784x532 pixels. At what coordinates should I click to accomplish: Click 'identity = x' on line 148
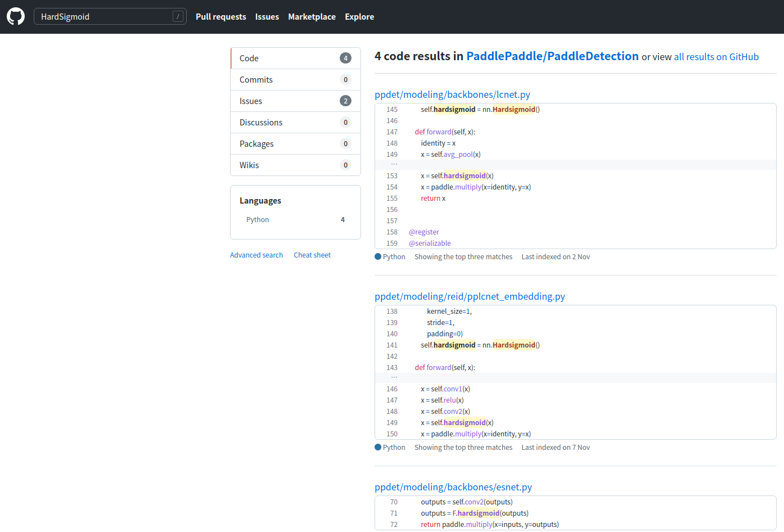438,143
